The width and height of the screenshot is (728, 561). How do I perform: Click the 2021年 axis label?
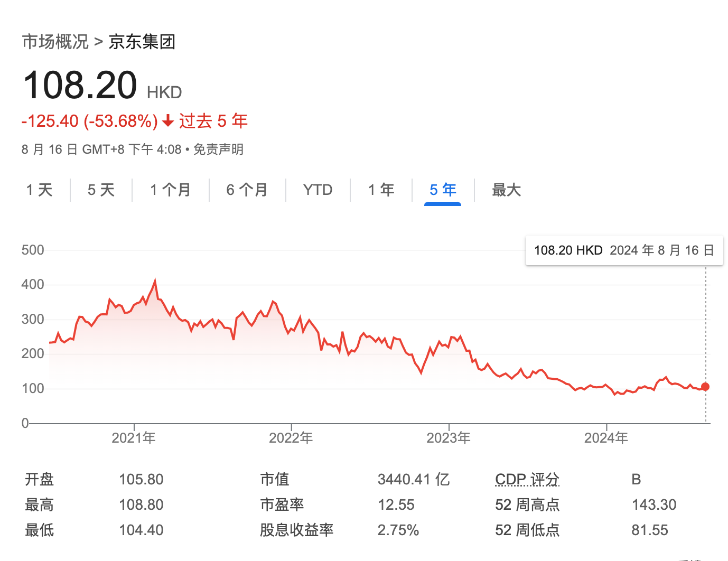click(134, 438)
